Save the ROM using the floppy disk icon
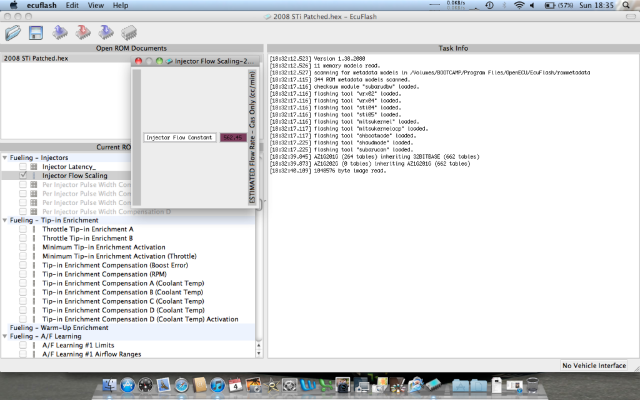This screenshot has height=400, width=640. [36, 33]
